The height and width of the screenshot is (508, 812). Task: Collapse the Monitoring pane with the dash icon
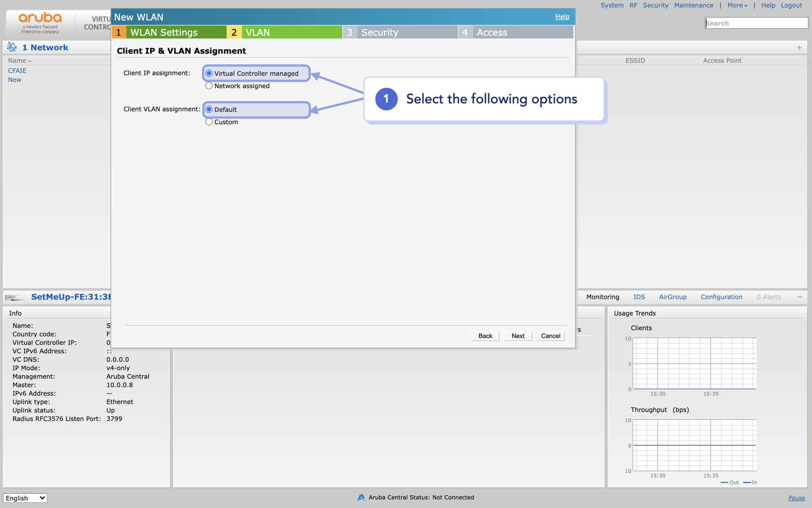(x=800, y=296)
